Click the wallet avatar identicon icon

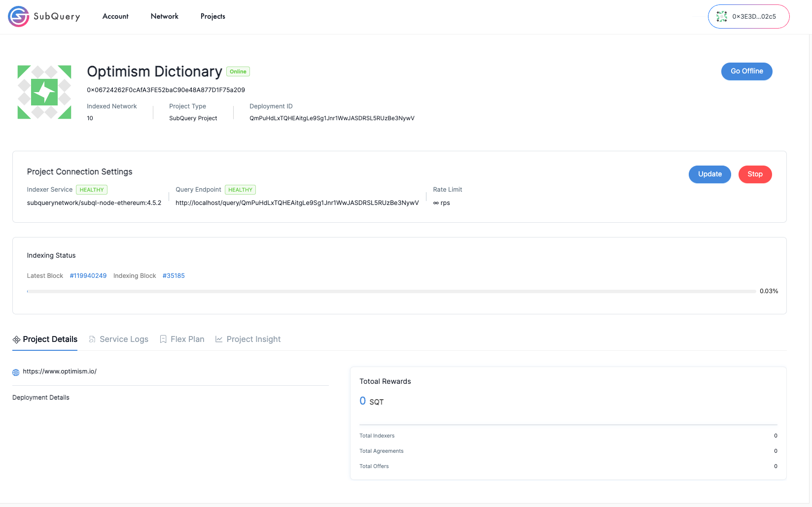722,17
